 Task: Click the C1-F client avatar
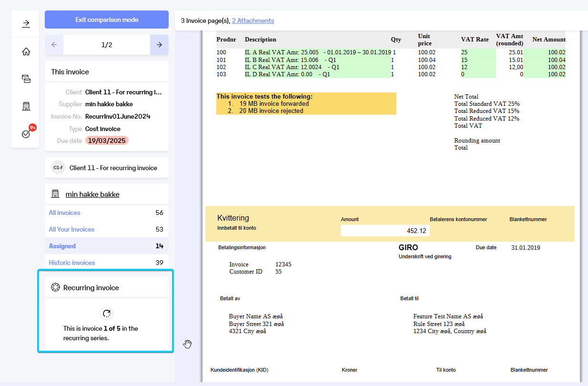[x=58, y=168]
